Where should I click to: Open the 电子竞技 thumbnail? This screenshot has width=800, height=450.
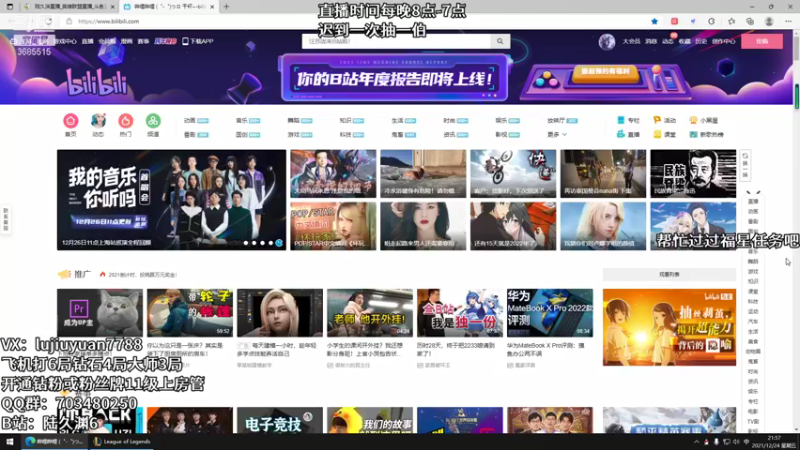click(280, 420)
